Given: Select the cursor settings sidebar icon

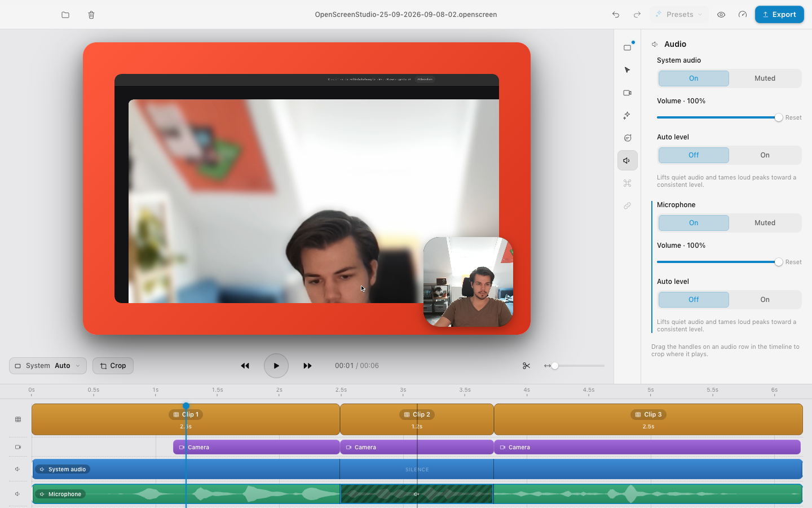Looking at the screenshot, I should tap(627, 70).
